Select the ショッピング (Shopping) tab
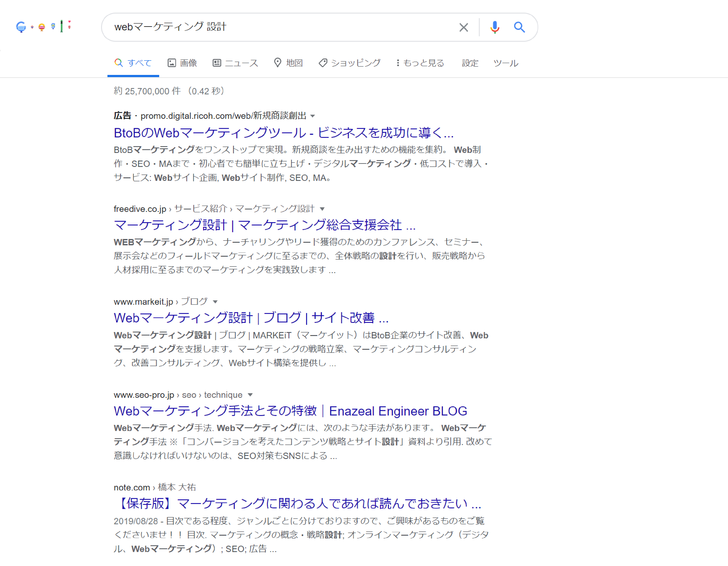The width and height of the screenshot is (728, 566). click(349, 63)
